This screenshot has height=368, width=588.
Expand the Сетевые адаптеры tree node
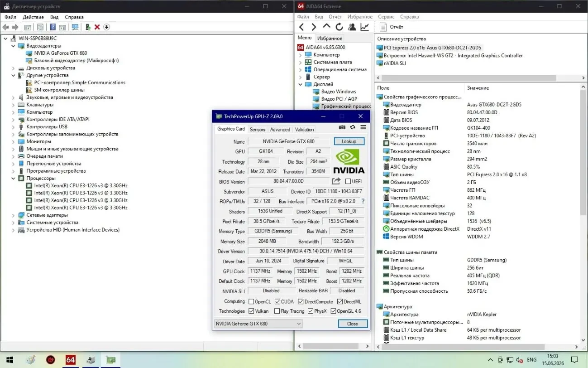tap(14, 215)
